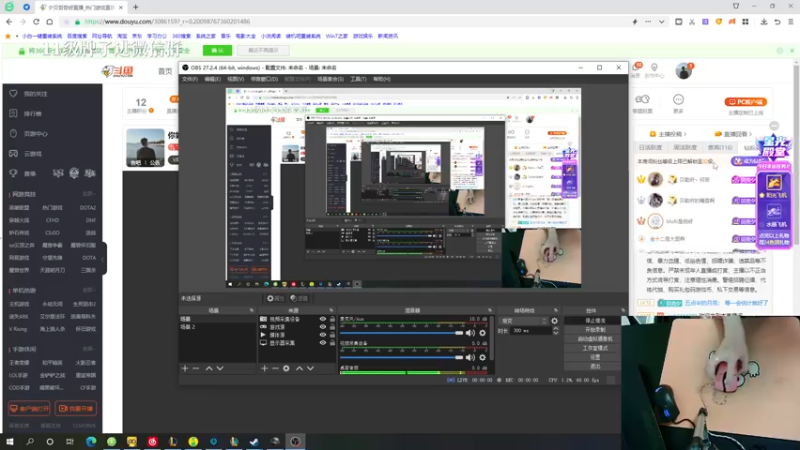This screenshot has height=450, width=800.
Task: Open the OBS 工具 menu
Action: click(x=358, y=79)
